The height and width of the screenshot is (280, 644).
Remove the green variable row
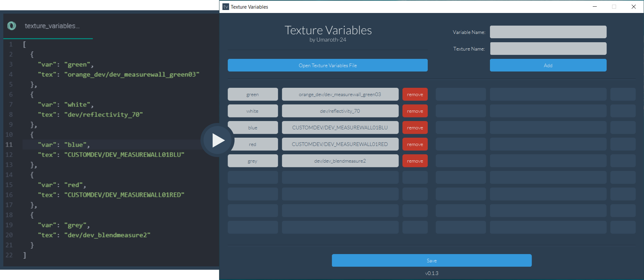coord(415,94)
